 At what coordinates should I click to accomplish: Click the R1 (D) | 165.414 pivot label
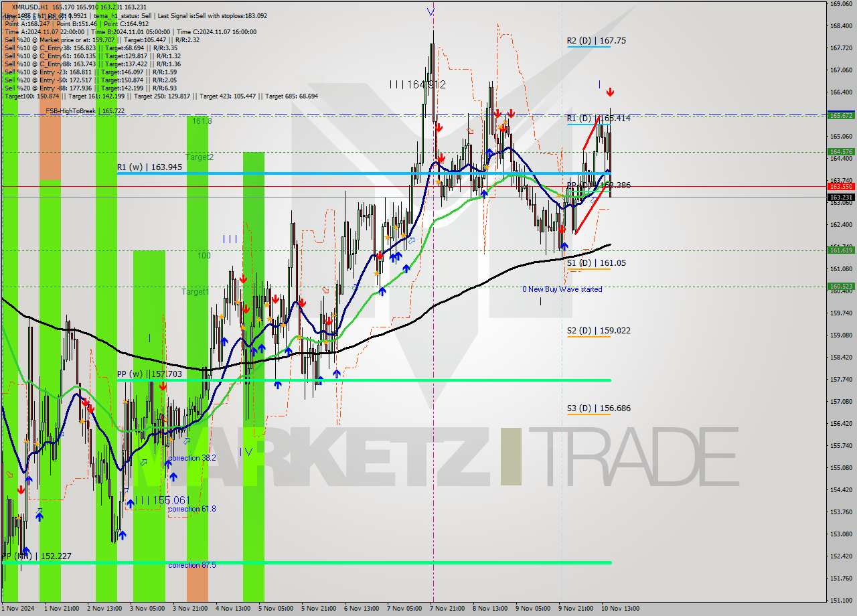(x=598, y=119)
